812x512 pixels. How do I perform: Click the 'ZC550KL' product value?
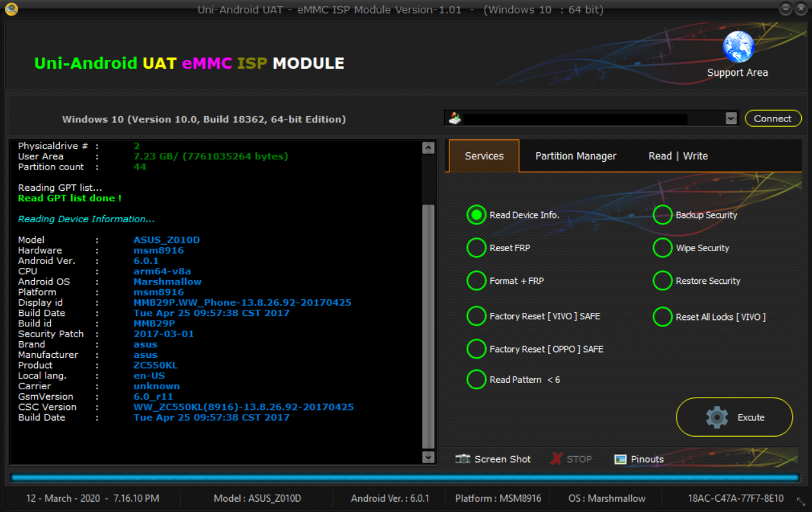click(x=155, y=365)
